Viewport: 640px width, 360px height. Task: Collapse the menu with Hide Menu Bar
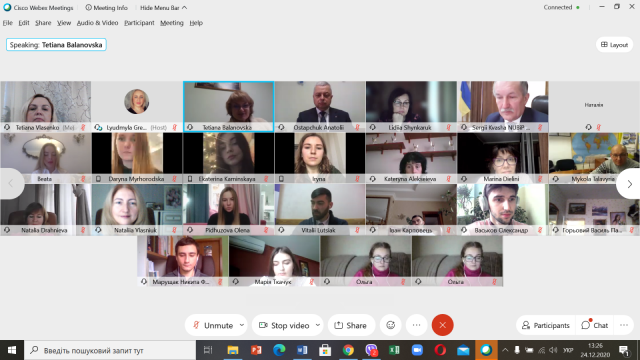163,8
